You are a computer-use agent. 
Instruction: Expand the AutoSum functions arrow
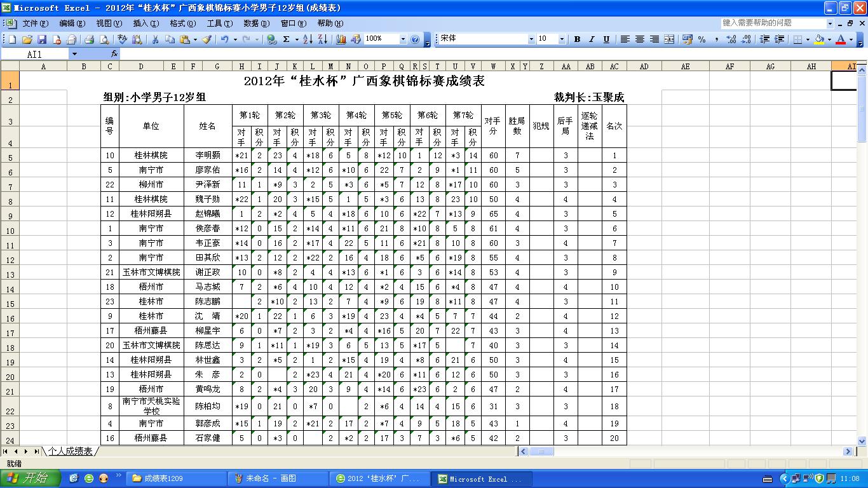point(297,39)
